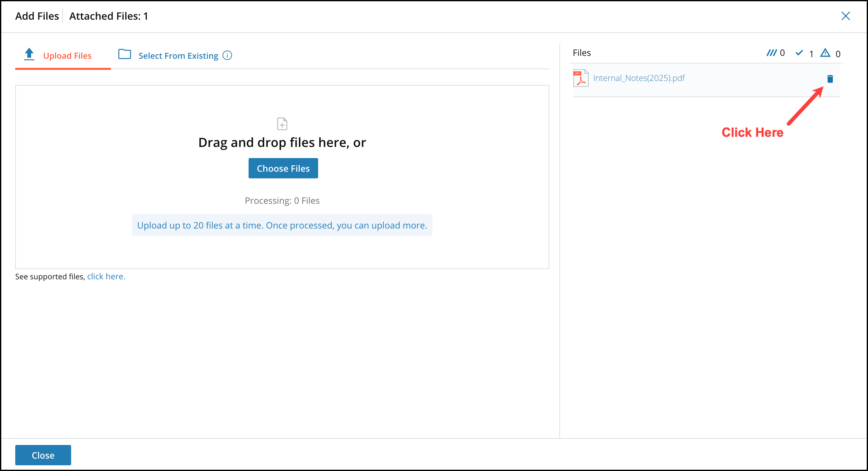Open the info tooltip icon next to Select From Existing
Screen dimensions: 868x471
click(227, 56)
